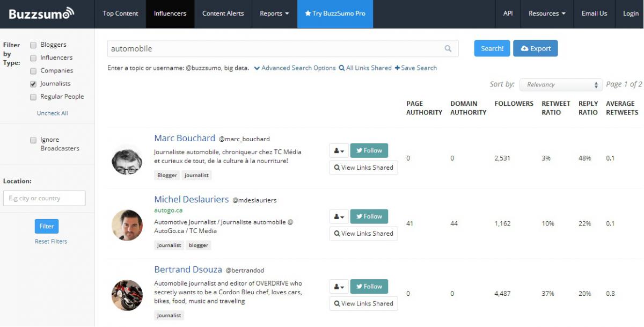The width and height of the screenshot is (644, 327).
Task: Click the journalist tag under Marc Bouchard
Action: (197, 175)
